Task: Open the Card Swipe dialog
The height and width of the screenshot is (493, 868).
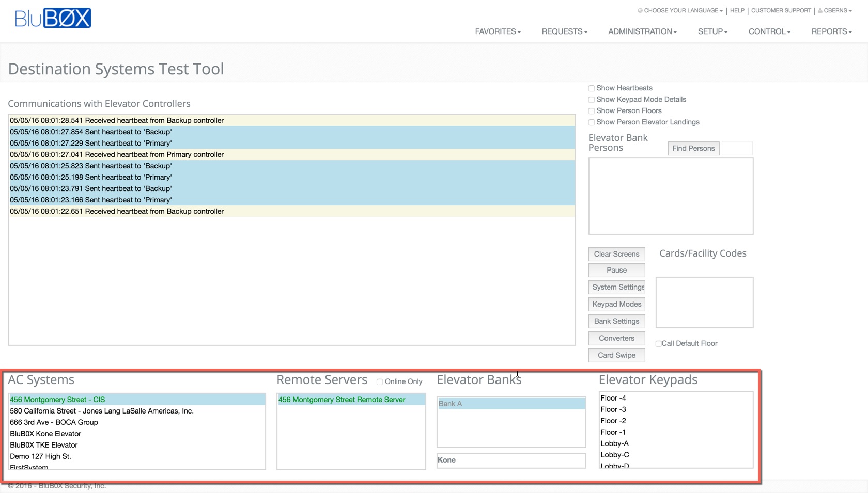Action: point(616,355)
